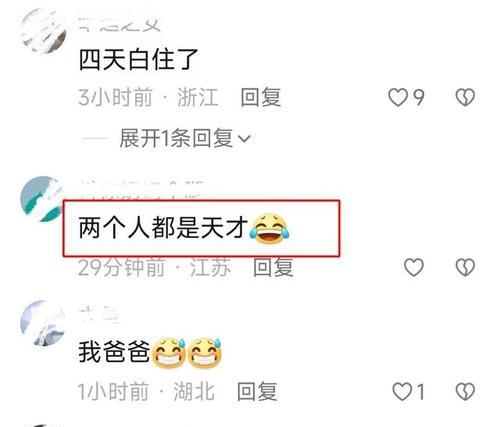500x427 pixels.
Task: Open username above 四天白住了 comment
Action: coord(120,25)
